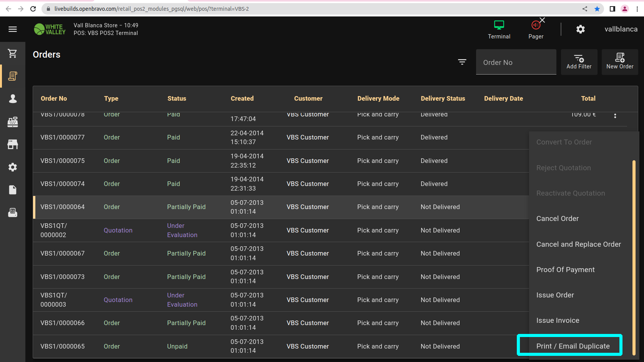Open the three-dot row actions menu
The image size is (644, 362).
[x=615, y=116]
